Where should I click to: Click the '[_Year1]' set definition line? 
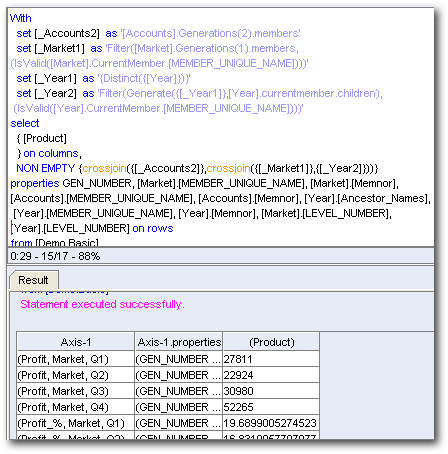coord(103,78)
